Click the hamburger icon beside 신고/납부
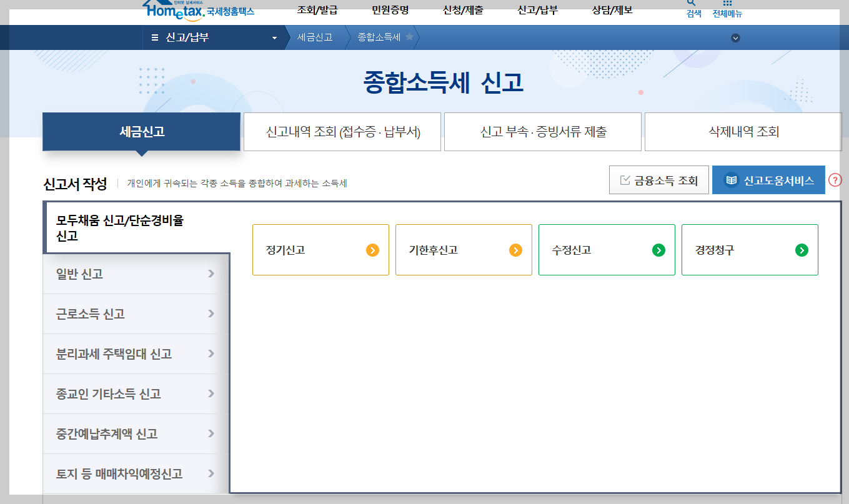The image size is (849, 504). point(154,37)
